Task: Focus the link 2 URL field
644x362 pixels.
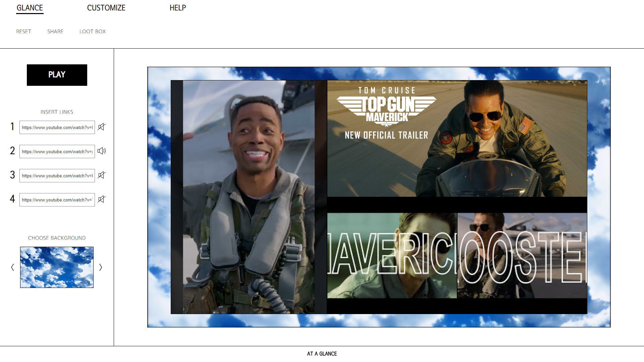Action: [x=57, y=152]
